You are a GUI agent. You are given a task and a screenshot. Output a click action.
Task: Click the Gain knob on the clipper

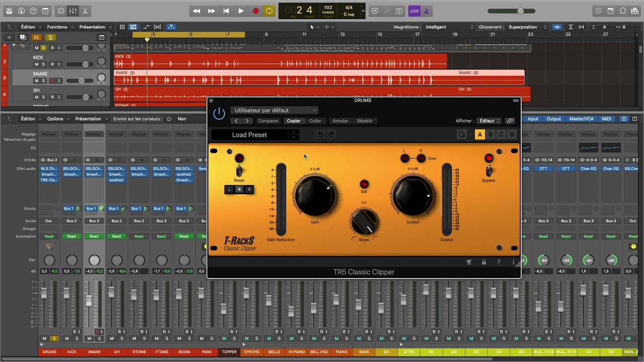click(314, 195)
